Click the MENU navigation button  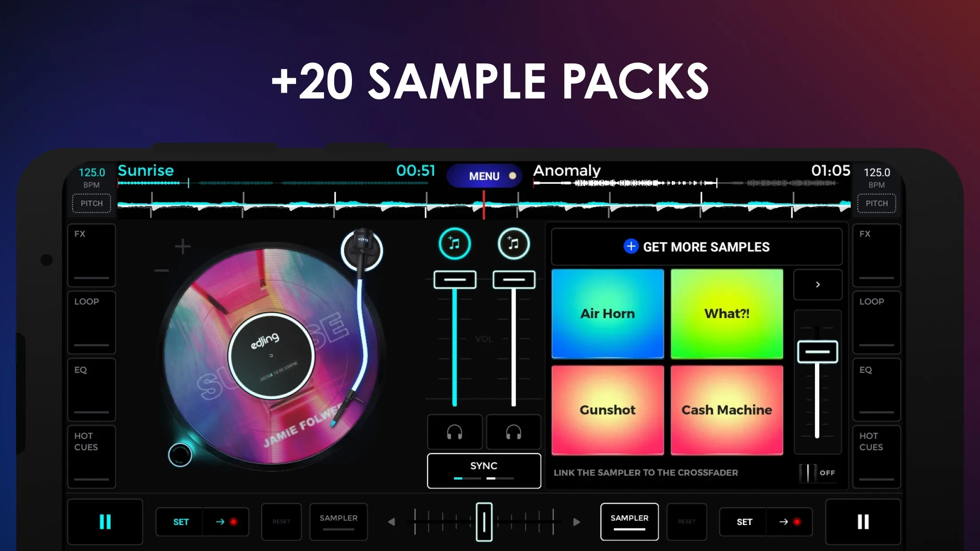pos(484,176)
